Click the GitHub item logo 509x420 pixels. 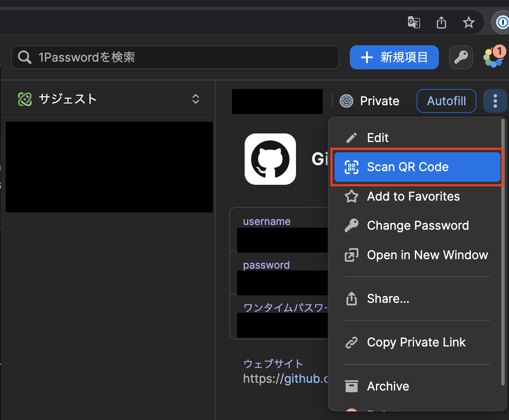coord(270,159)
